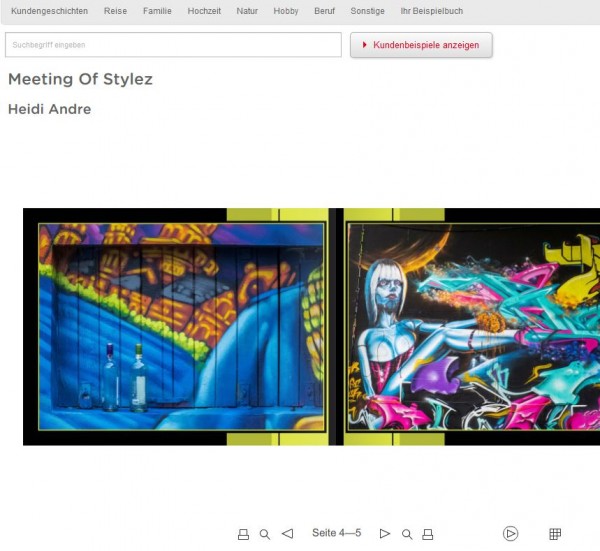
Task: Go to first page using left book-end icon
Action: [x=243, y=534]
